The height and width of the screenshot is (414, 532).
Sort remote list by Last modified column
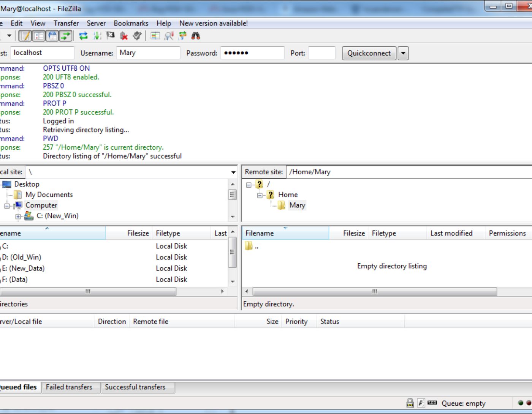coord(456,233)
